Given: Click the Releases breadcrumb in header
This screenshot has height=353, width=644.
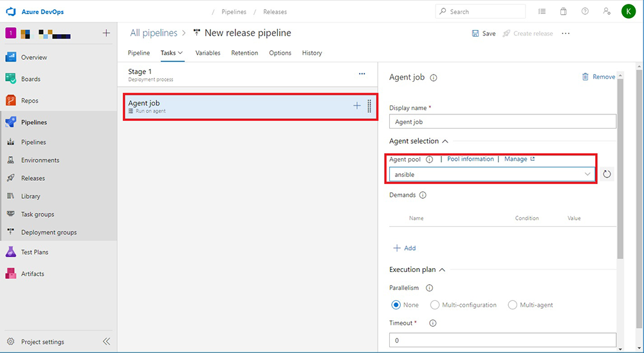Looking at the screenshot, I should tap(275, 12).
